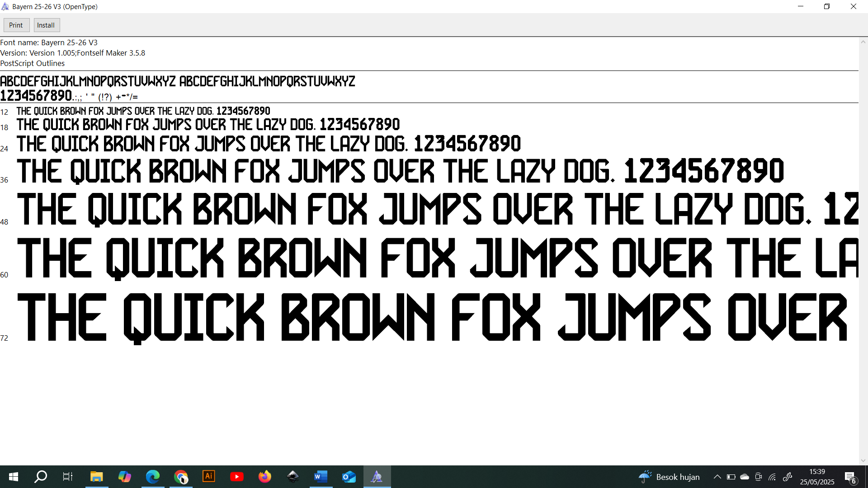Open File Explorer from the taskbar
Screen dimensions: 868x488
(x=96, y=477)
